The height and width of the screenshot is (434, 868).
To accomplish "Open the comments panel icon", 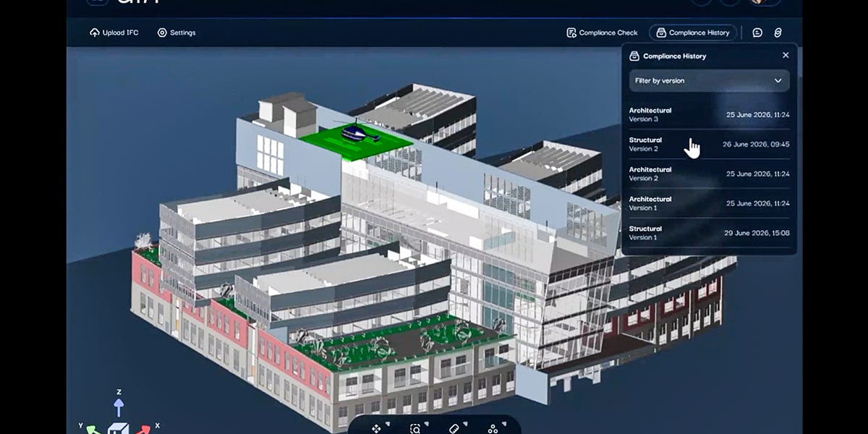I will coord(757,33).
